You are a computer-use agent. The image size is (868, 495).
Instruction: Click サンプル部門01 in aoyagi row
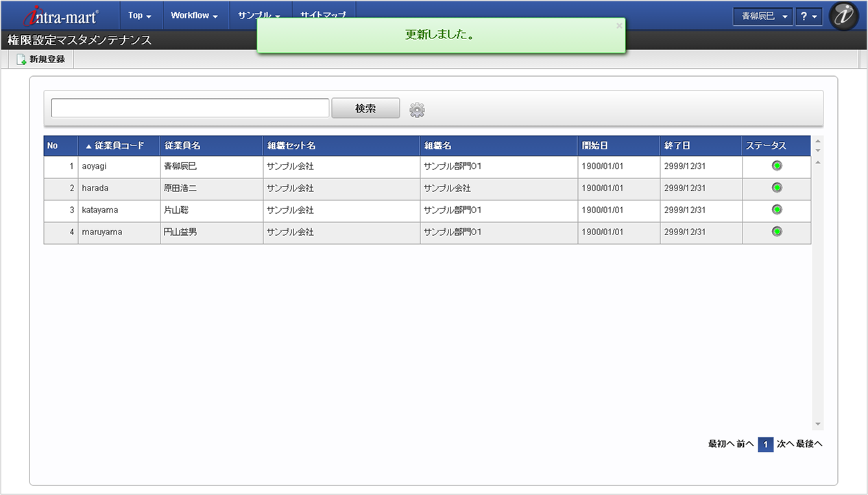pyautogui.click(x=453, y=167)
